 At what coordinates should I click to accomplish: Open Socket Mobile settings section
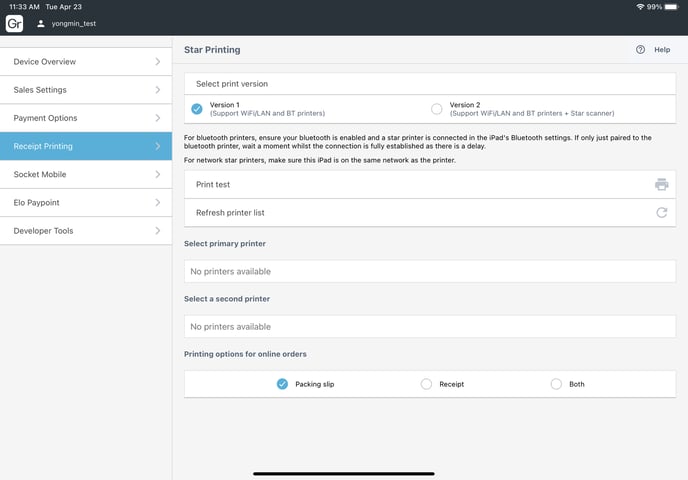[85, 174]
